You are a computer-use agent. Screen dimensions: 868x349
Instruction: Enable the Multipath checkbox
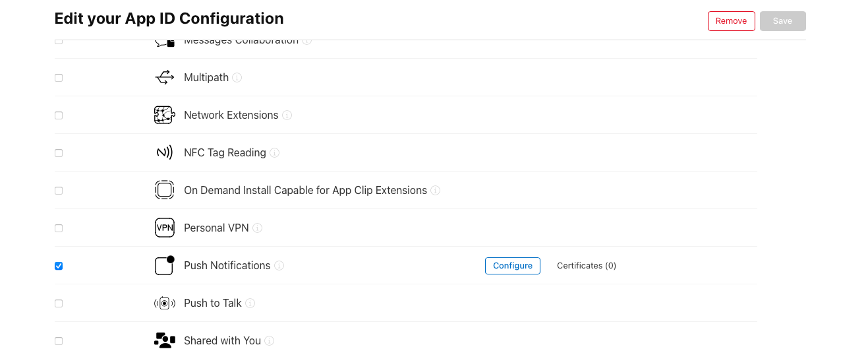[x=59, y=78]
